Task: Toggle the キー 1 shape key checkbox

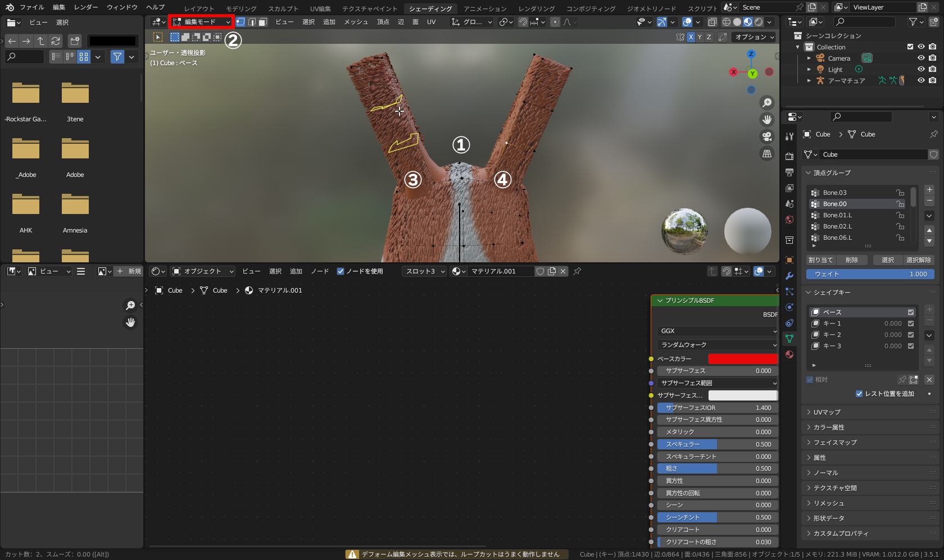Action: [x=911, y=324]
